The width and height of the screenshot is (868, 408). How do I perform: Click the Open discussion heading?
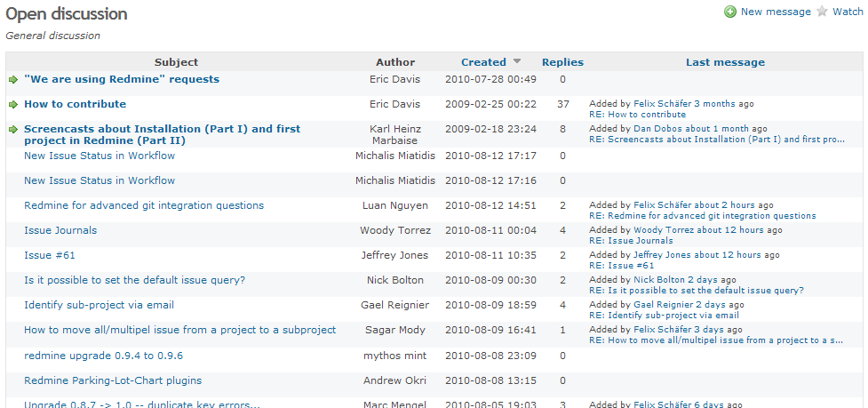[67, 14]
